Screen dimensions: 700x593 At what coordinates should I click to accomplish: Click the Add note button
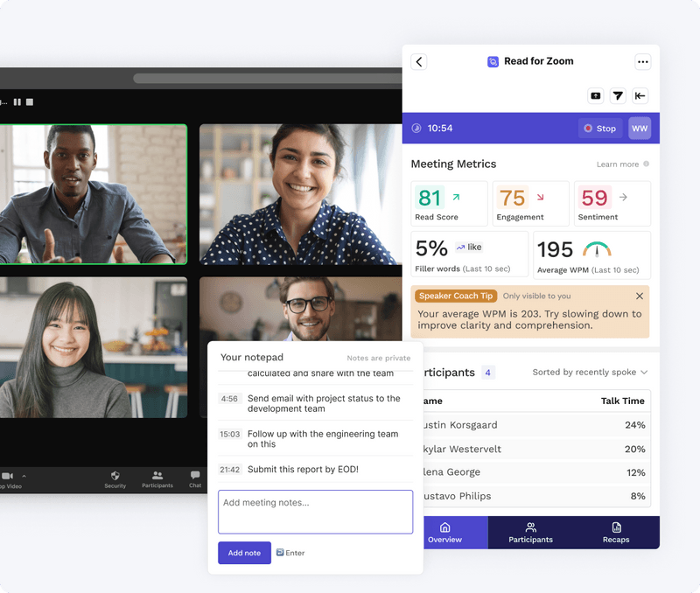(244, 553)
